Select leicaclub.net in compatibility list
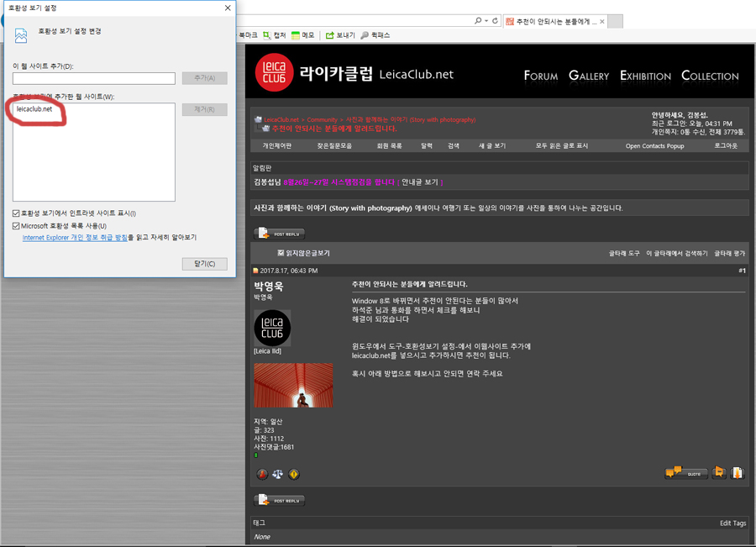This screenshot has height=547, width=756. [x=34, y=109]
